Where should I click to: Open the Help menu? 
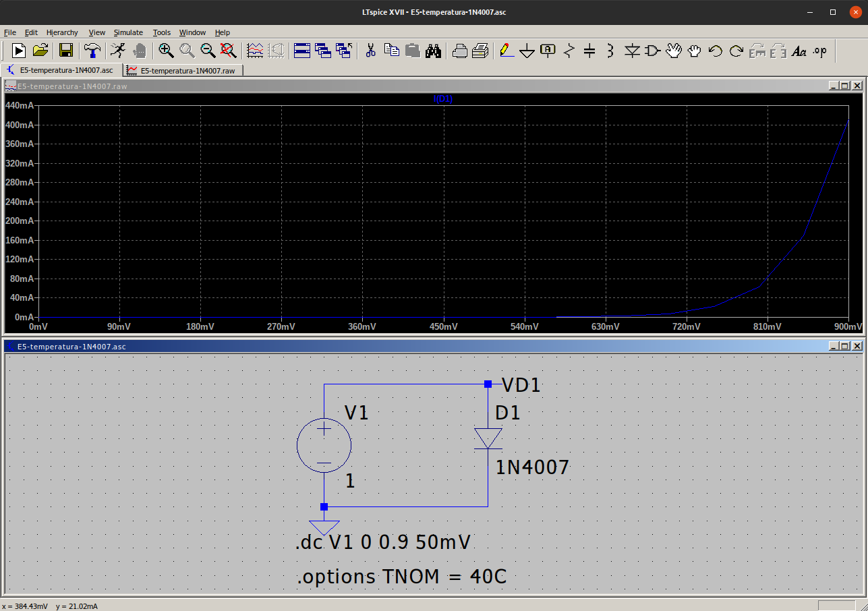pos(223,32)
